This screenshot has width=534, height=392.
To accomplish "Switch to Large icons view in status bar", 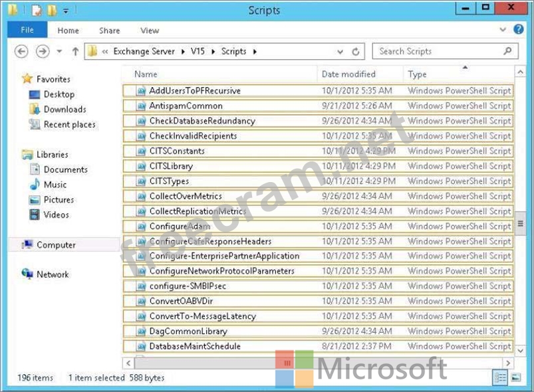I will pos(516,377).
